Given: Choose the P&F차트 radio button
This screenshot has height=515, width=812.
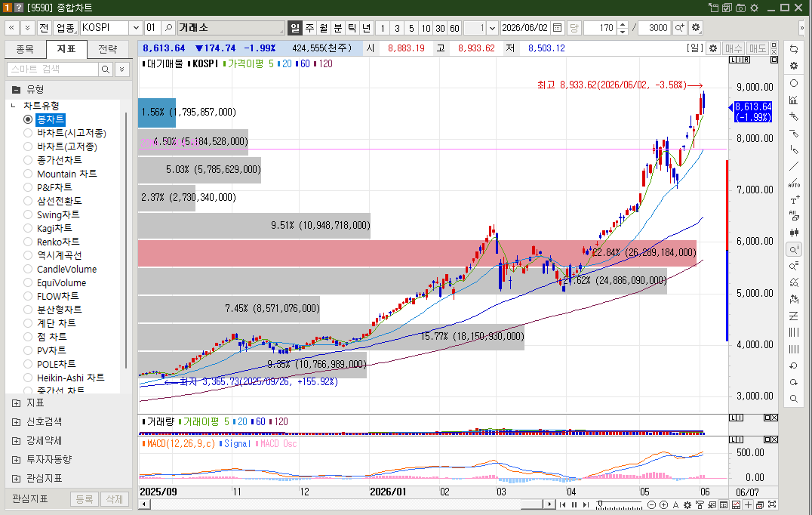Looking at the screenshot, I should click(x=28, y=187).
